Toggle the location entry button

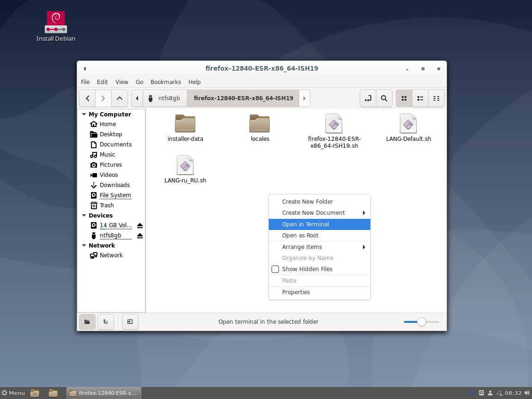tap(368, 98)
